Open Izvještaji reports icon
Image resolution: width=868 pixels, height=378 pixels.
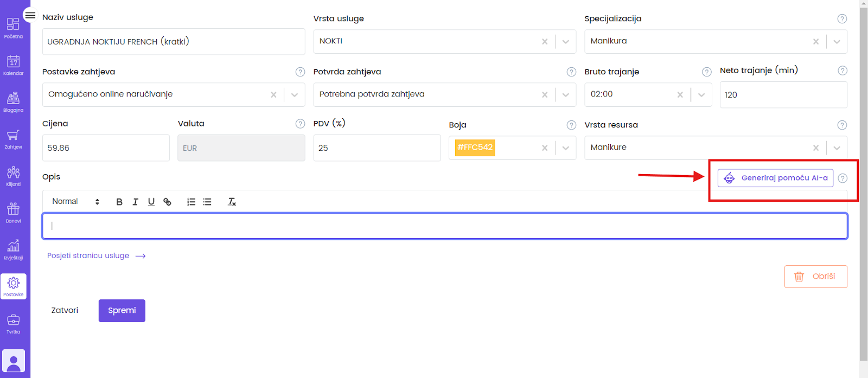[14, 249]
